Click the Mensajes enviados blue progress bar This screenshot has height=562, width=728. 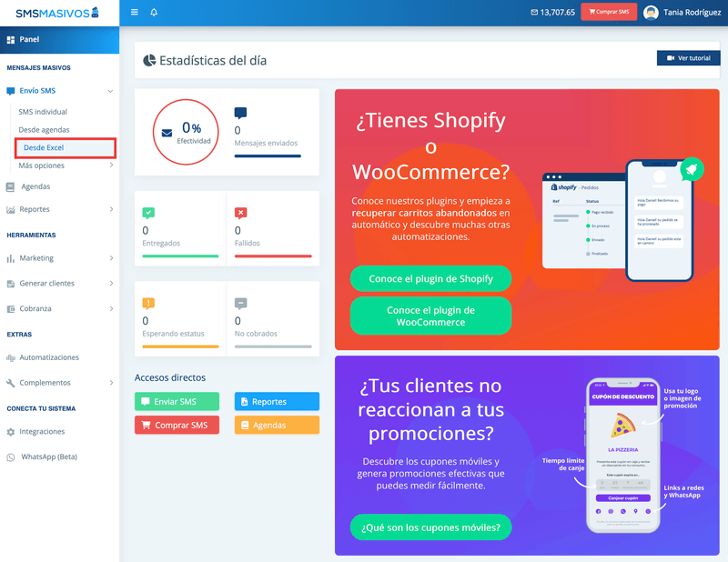pyautogui.click(x=268, y=156)
